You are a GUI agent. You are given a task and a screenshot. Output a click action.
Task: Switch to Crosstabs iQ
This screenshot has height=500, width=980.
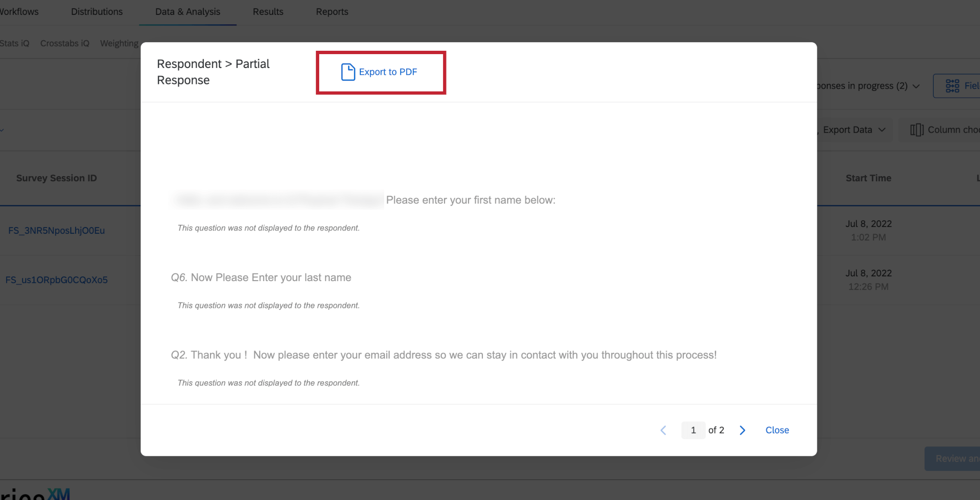pos(65,43)
